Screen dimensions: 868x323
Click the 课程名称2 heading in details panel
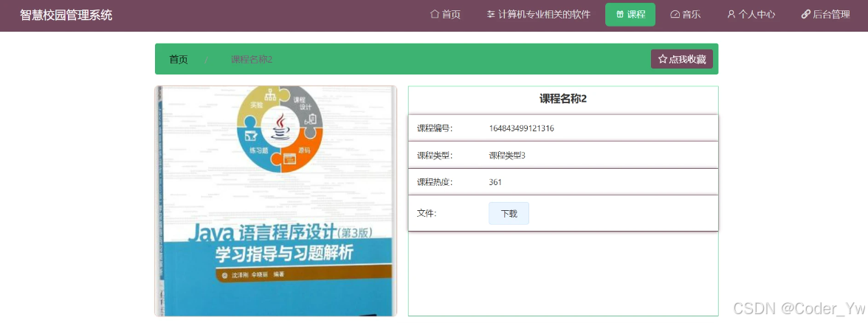[x=563, y=99]
